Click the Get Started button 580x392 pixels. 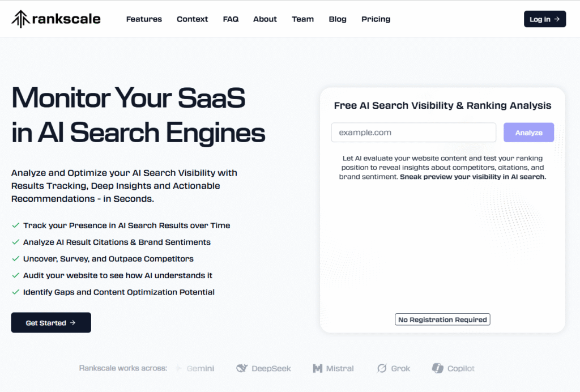click(51, 322)
